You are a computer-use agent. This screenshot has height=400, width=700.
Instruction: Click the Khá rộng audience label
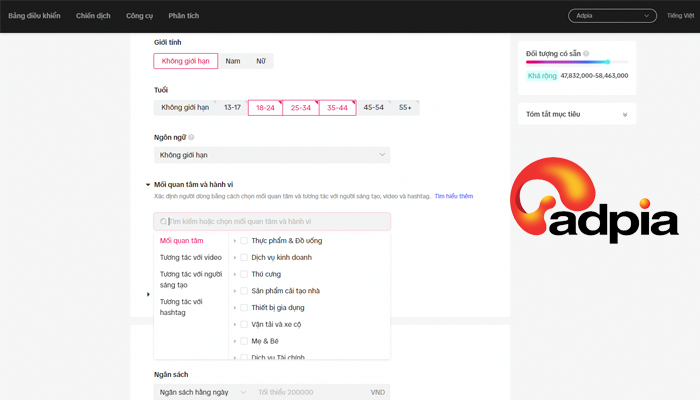[x=542, y=75]
